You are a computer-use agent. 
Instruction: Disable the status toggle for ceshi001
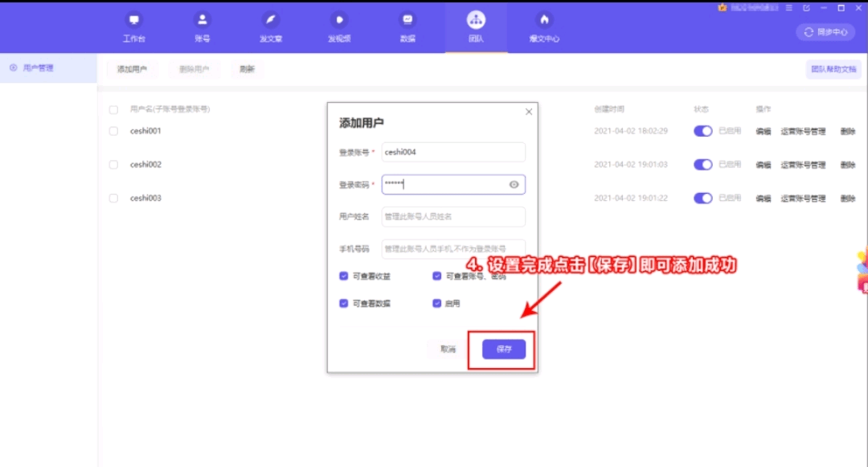click(x=702, y=131)
